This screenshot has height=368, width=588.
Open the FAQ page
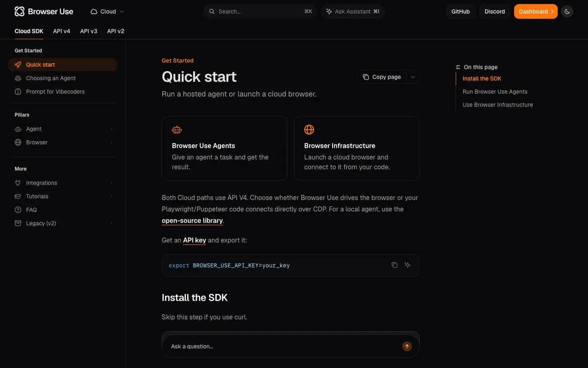[63, 210]
